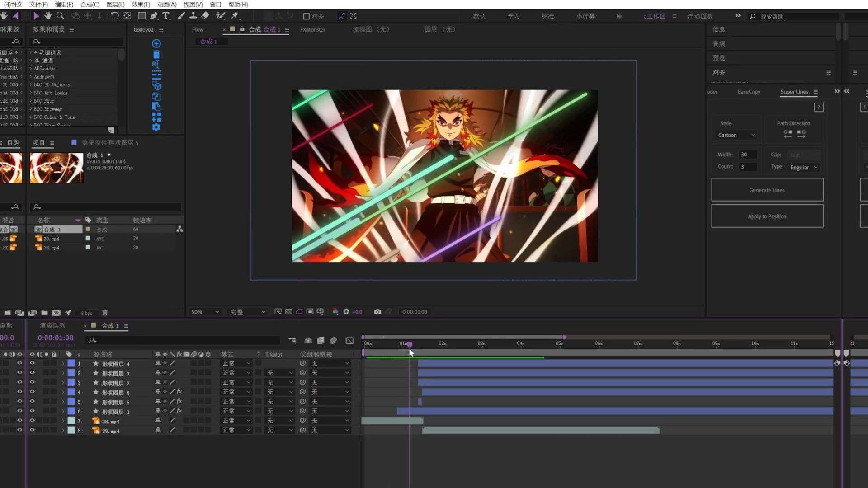Screen dimensions: 868x488
Task: Enable motion blur icon in timeline
Action: [x=333, y=340]
